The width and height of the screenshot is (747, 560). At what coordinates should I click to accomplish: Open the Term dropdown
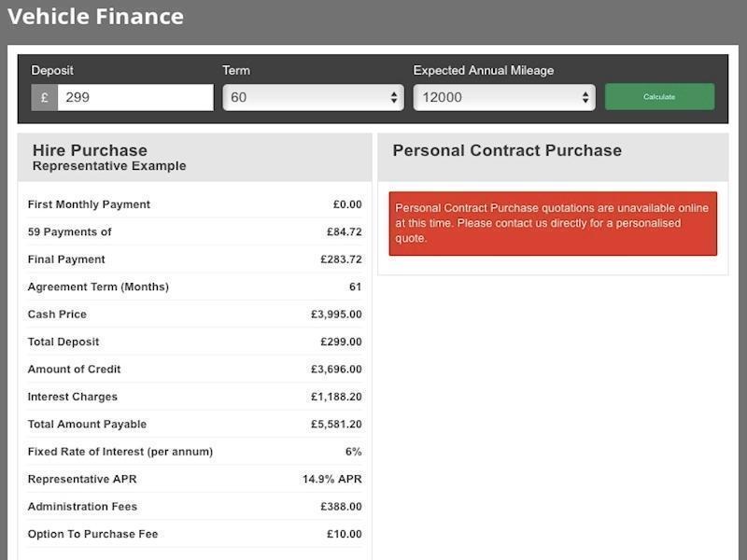click(313, 97)
